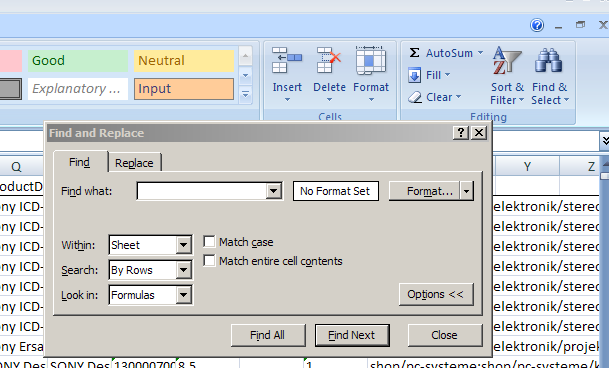
Task: Open Find & Select binoculars menu
Action: tap(550, 76)
